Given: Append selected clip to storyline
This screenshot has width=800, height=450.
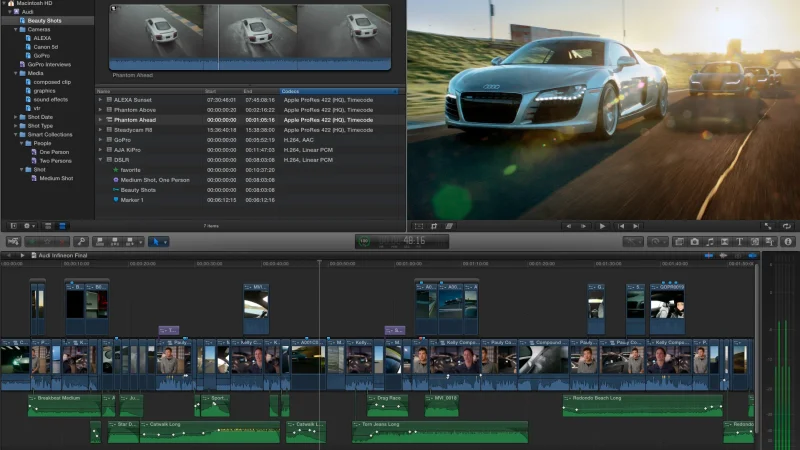Looking at the screenshot, I should pos(130,242).
